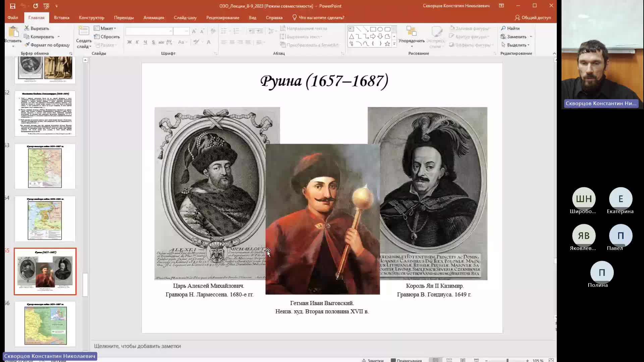The height and width of the screenshot is (362, 644).
Task: Click the Save icon in quick access toolbar
Action: [x=12, y=6]
